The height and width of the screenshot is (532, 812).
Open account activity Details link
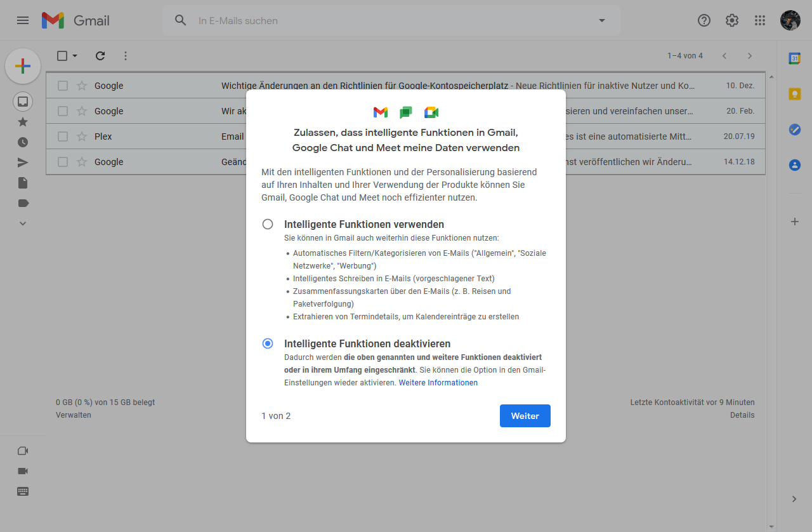point(742,415)
